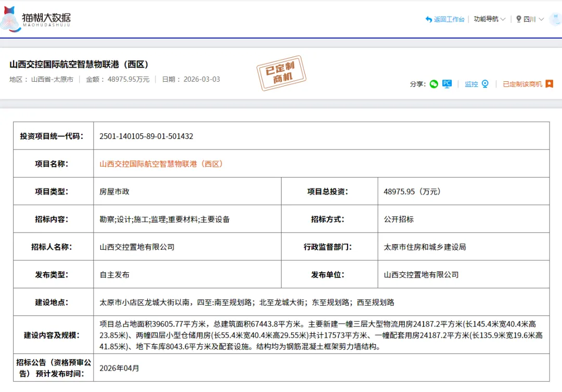The height and width of the screenshot is (392, 562).
Task: Click the 自主发布 publish type value
Action: (114, 275)
